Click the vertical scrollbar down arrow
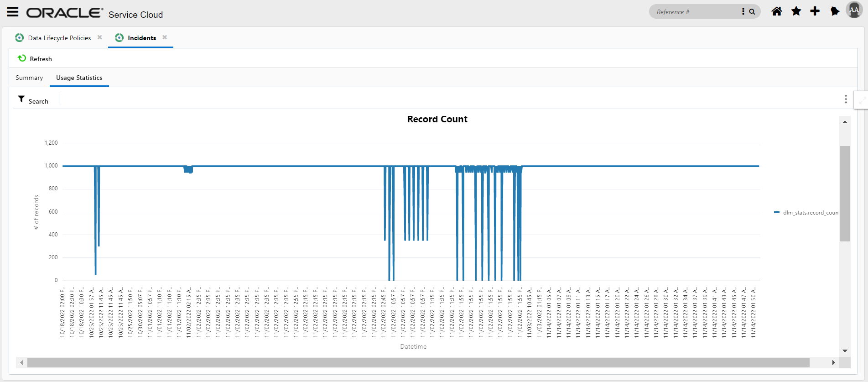 click(845, 351)
